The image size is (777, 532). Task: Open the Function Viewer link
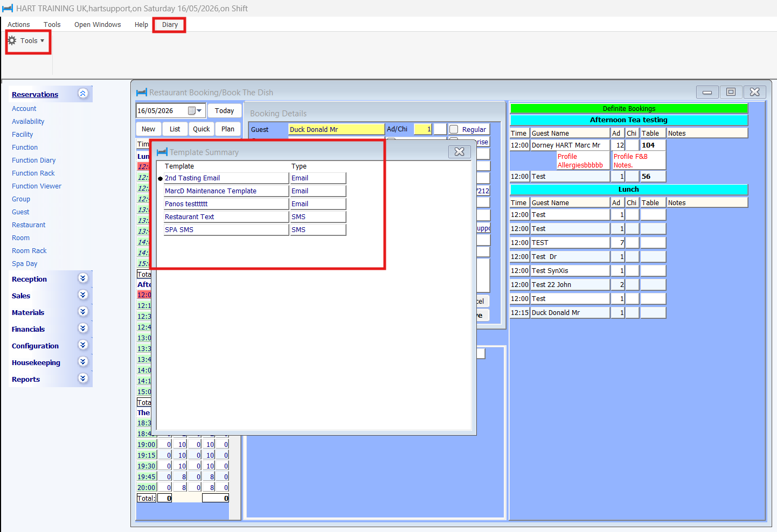(x=37, y=186)
